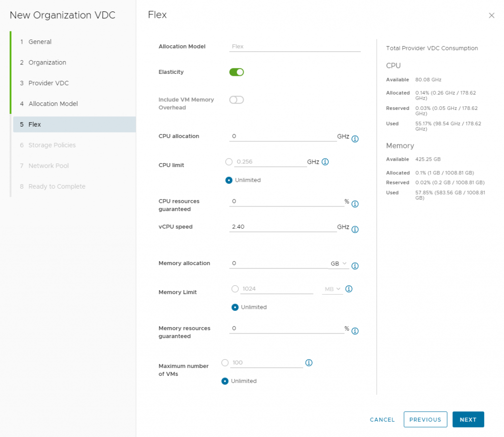The image size is (504, 437).
Task: Select step 5 Flex
Action: click(x=74, y=124)
